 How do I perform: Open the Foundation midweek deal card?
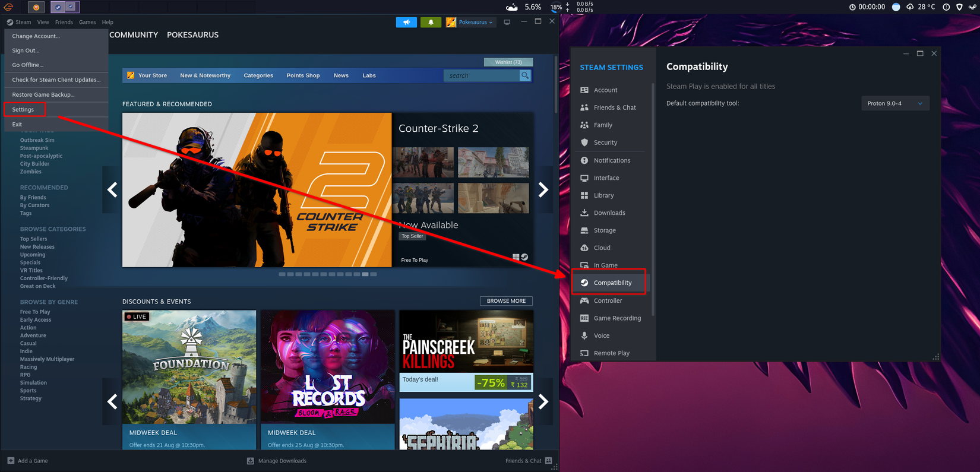tap(189, 380)
